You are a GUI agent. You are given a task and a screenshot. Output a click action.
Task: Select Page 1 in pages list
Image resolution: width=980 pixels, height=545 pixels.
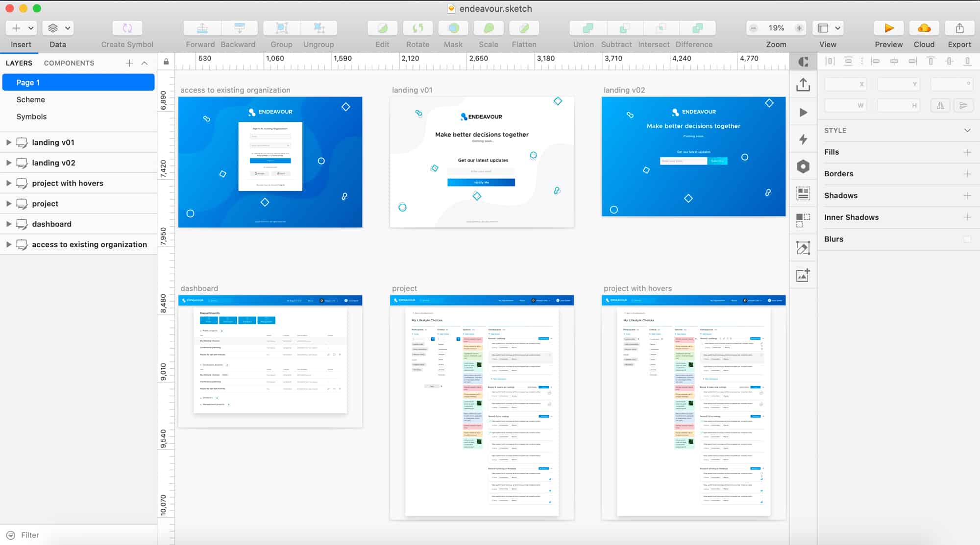click(78, 82)
